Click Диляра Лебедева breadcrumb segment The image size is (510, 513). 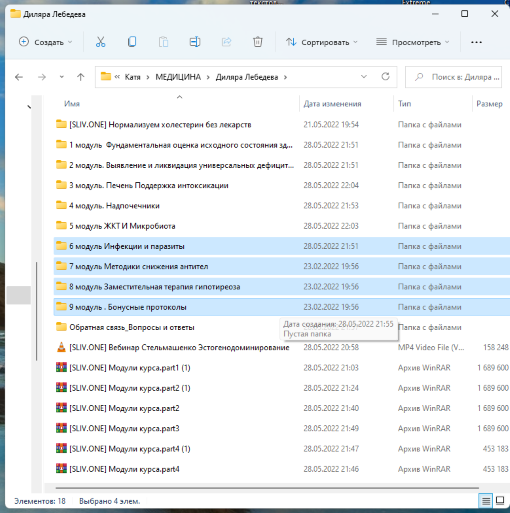(247, 77)
